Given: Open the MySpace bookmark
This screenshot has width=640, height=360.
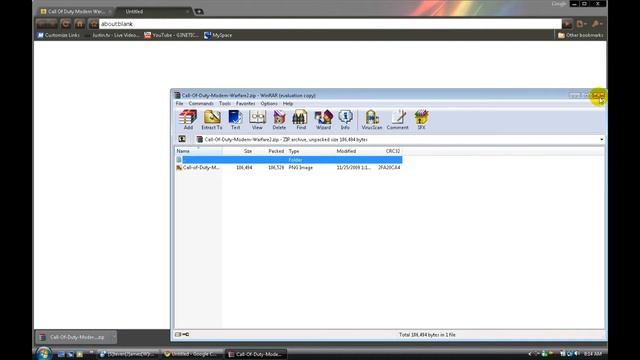Looking at the screenshot, I should click(x=218, y=35).
